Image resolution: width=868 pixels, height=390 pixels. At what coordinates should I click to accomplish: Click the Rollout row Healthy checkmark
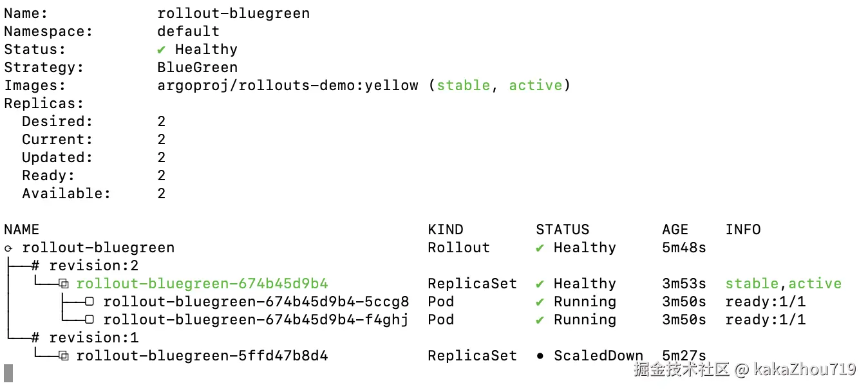click(540, 248)
